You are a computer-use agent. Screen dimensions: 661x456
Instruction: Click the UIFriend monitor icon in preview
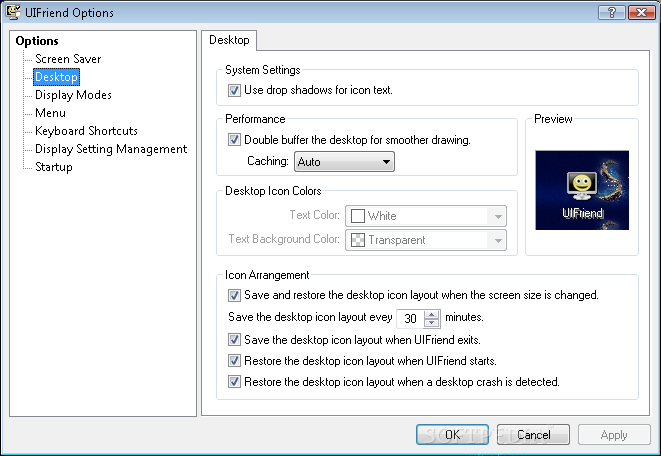point(582,188)
